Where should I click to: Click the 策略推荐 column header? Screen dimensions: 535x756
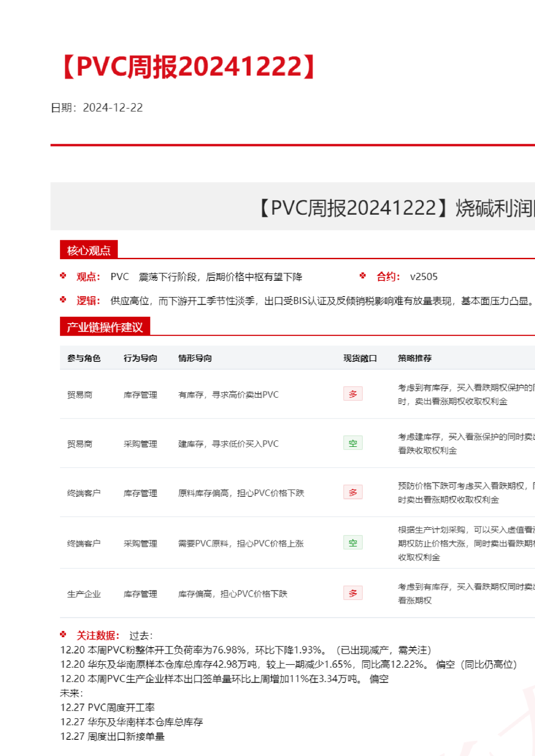tap(415, 358)
